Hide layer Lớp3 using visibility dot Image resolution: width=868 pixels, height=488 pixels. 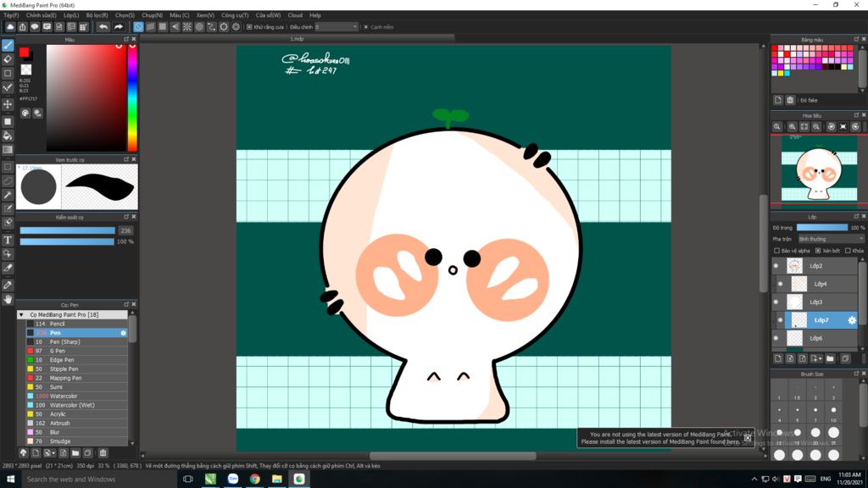tap(776, 302)
